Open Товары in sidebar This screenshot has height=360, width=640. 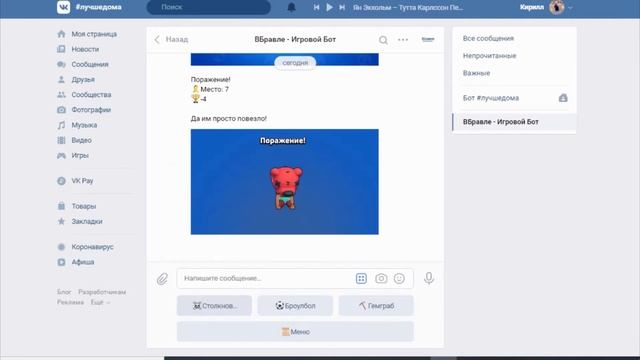click(x=84, y=206)
